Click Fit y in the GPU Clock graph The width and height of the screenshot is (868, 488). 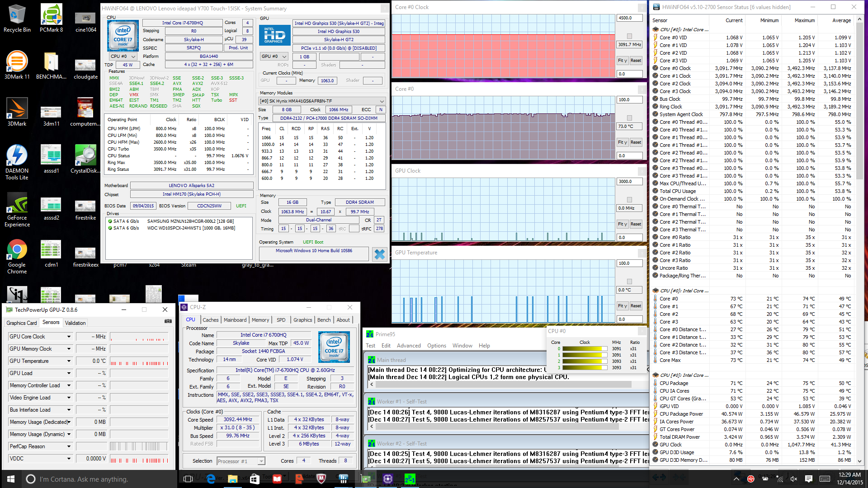623,224
